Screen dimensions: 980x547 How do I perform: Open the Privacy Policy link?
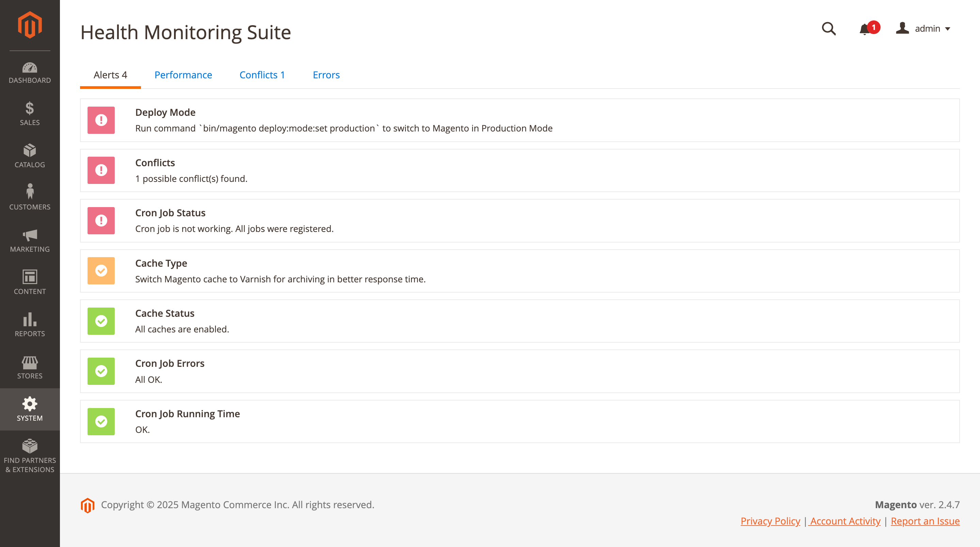click(x=770, y=521)
